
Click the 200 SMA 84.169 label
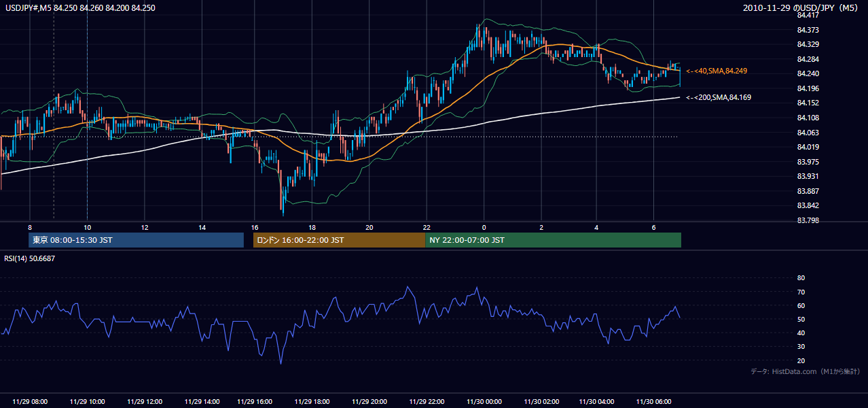click(719, 98)
